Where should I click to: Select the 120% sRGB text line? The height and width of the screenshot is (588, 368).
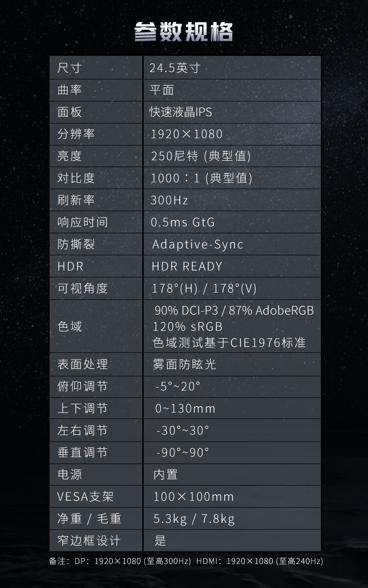(187, 326)
